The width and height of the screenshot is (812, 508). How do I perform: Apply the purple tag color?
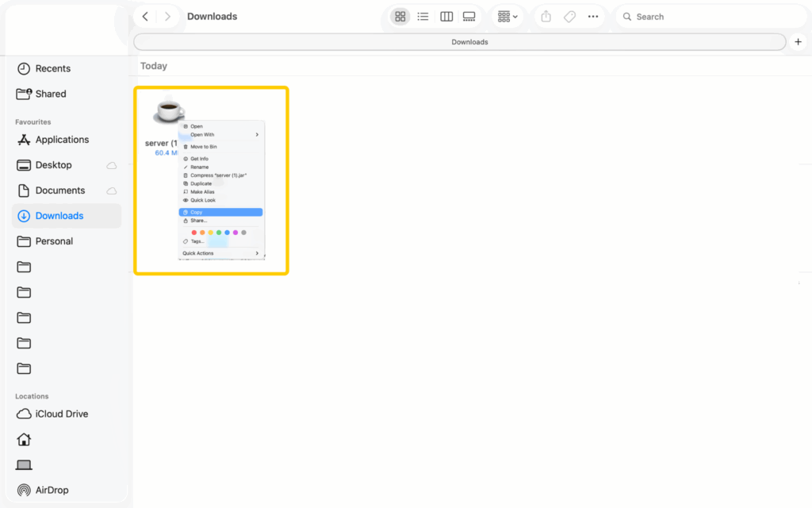236,233
